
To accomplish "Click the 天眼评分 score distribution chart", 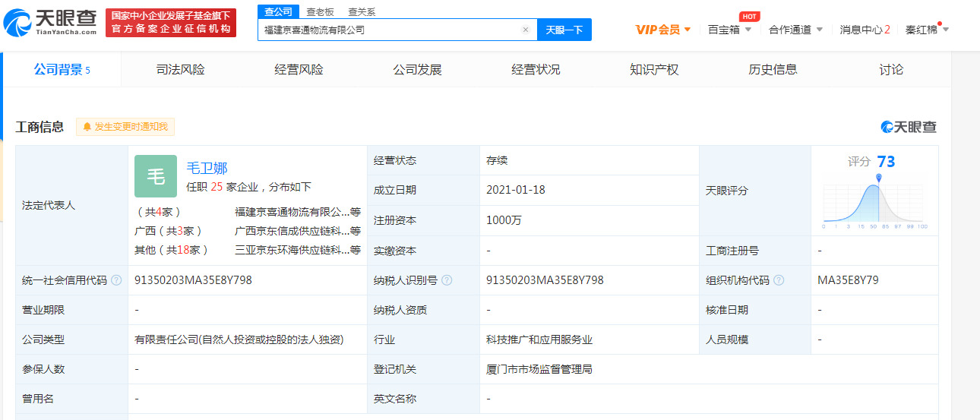I will [875, 202].
